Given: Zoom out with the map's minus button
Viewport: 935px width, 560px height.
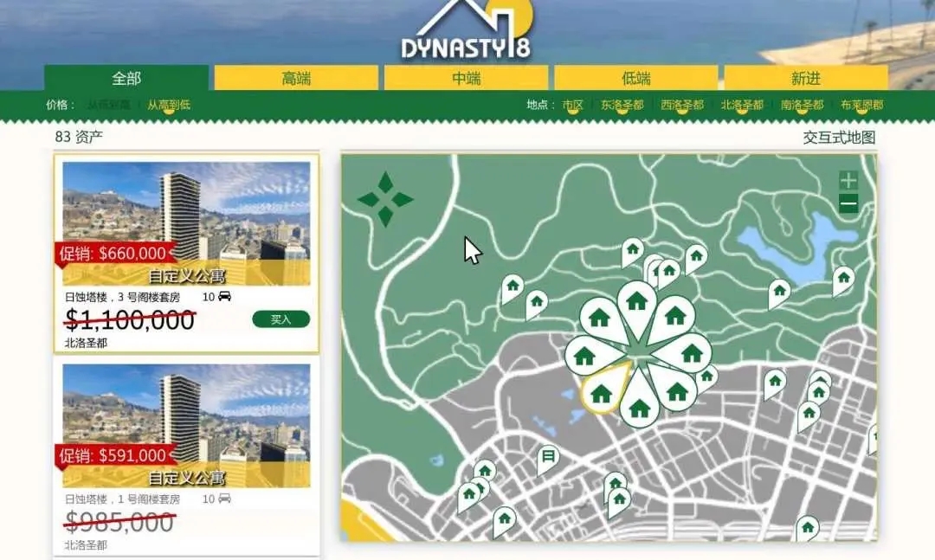Looking at the screenshot, I should [848, 204].
